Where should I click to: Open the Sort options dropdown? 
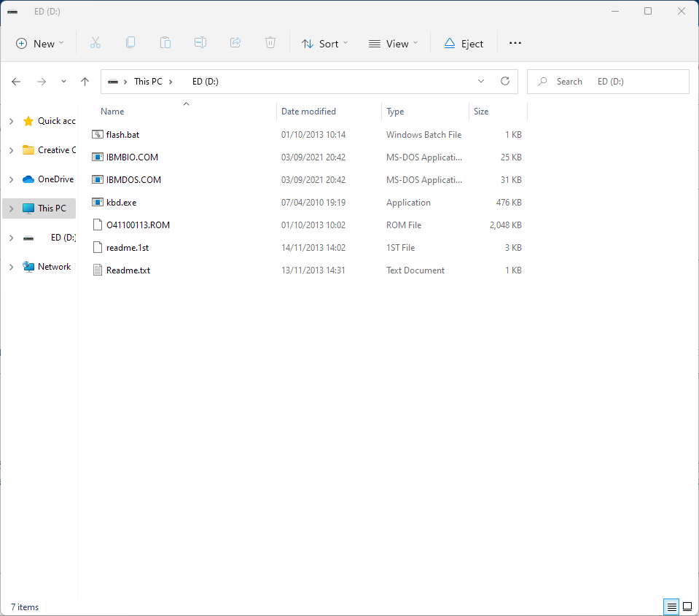click(x=325, y=44)
